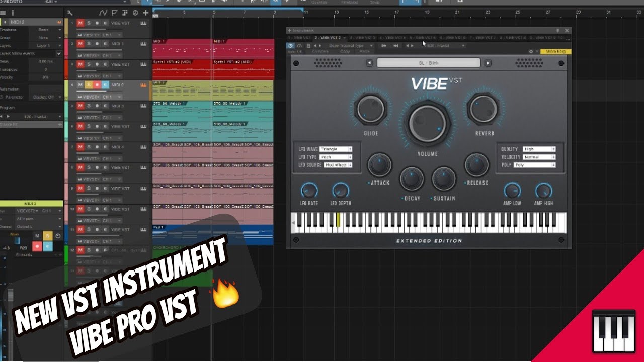Mute track 1 VIBE VST
The width and height of the screenshot is (644, 362).
[79, 23]
